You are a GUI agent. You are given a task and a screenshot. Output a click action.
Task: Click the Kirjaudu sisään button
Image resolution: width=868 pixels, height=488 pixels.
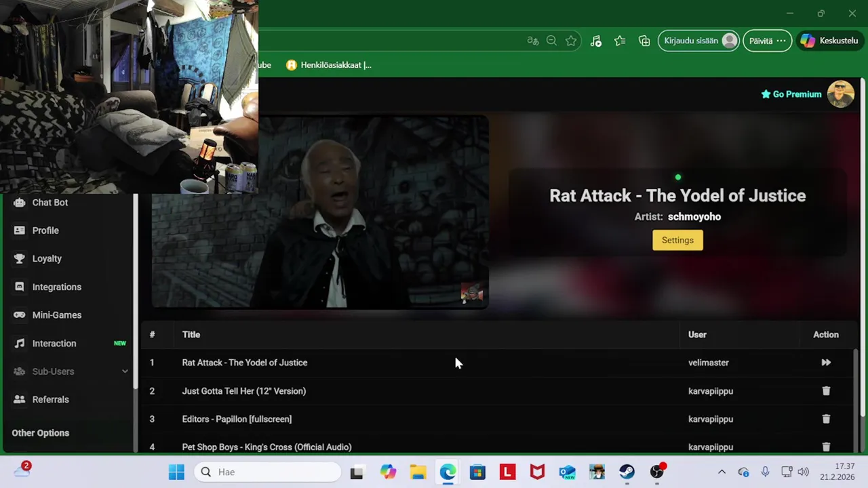point(698,41)
